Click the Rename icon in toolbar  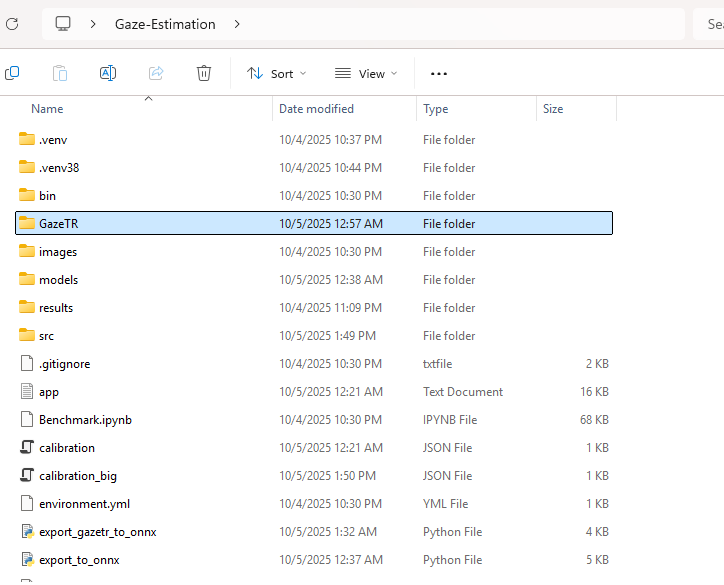108,73
